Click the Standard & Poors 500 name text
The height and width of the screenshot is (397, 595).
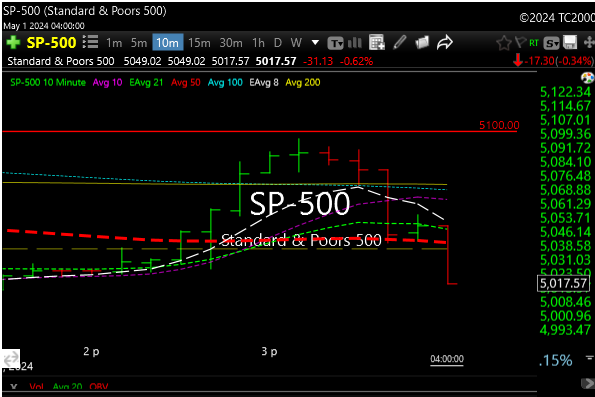(61, 61)
